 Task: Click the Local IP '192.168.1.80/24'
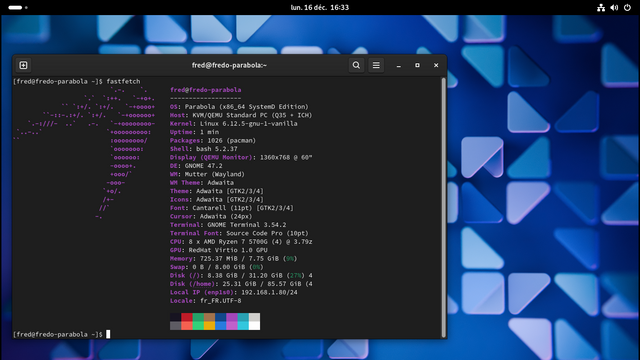(269, 292)
